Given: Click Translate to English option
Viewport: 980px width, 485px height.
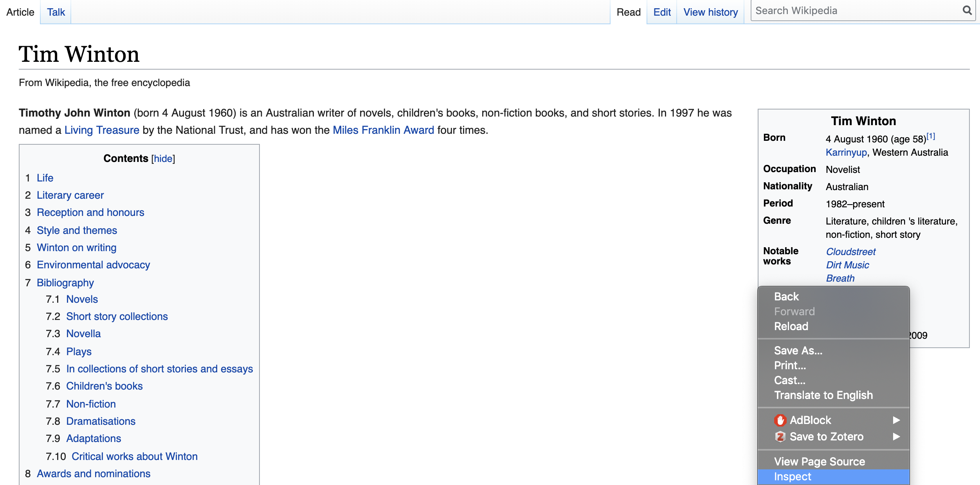Looking at the screenshot, I should click(x=823, y=395).
